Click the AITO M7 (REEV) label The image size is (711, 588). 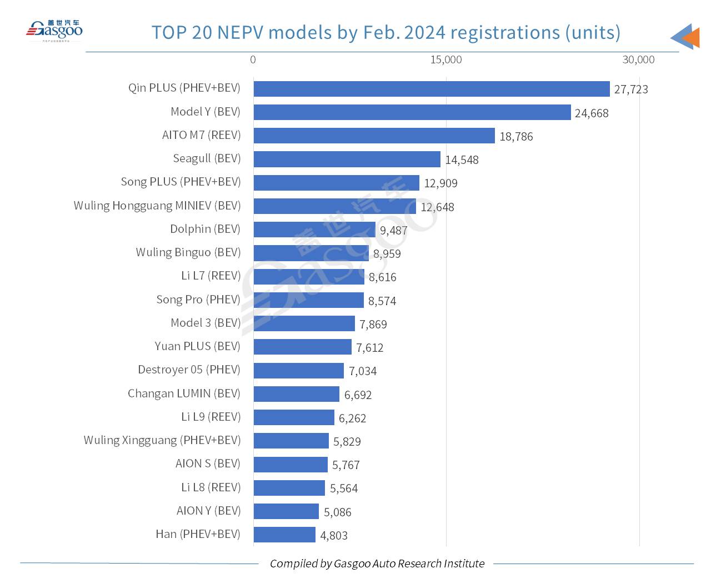(202, 135)
